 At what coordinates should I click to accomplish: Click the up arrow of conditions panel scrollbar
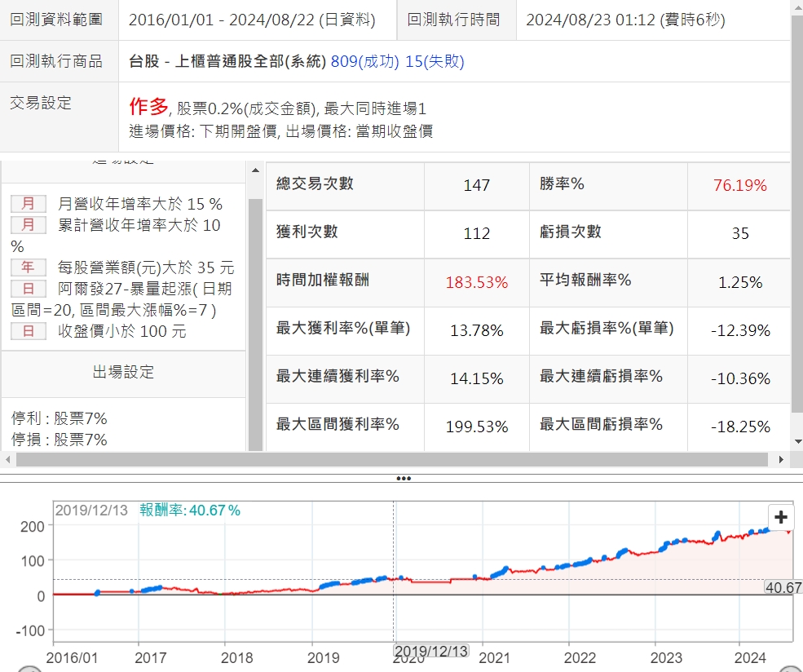255,169
